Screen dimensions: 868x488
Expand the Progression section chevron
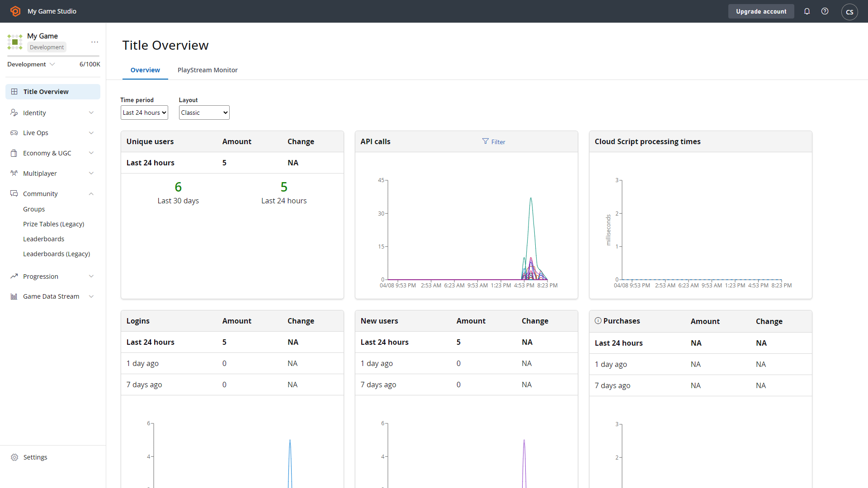[91, 276]
